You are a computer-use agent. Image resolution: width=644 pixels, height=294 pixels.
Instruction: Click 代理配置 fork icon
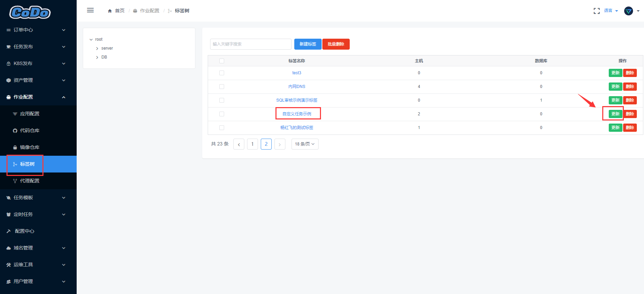(15, 181)
